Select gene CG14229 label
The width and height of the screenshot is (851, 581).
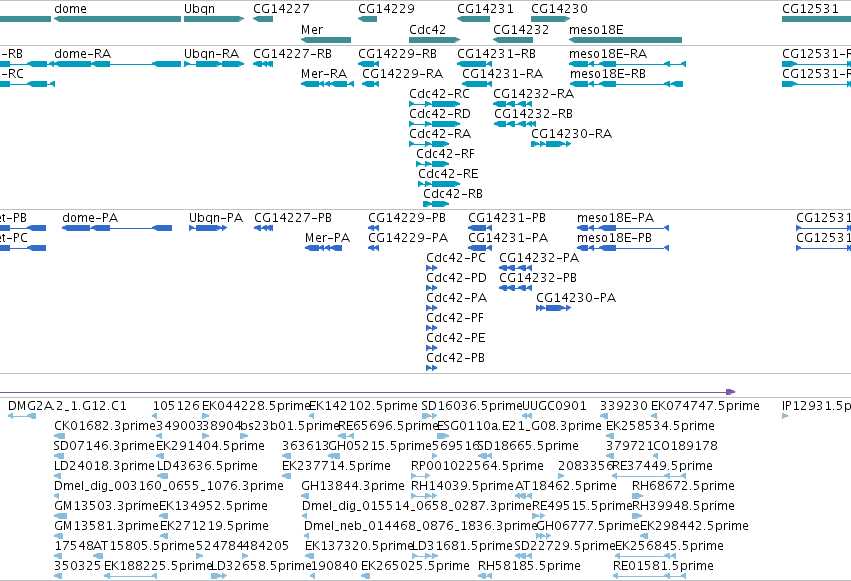tap(386, 9)
